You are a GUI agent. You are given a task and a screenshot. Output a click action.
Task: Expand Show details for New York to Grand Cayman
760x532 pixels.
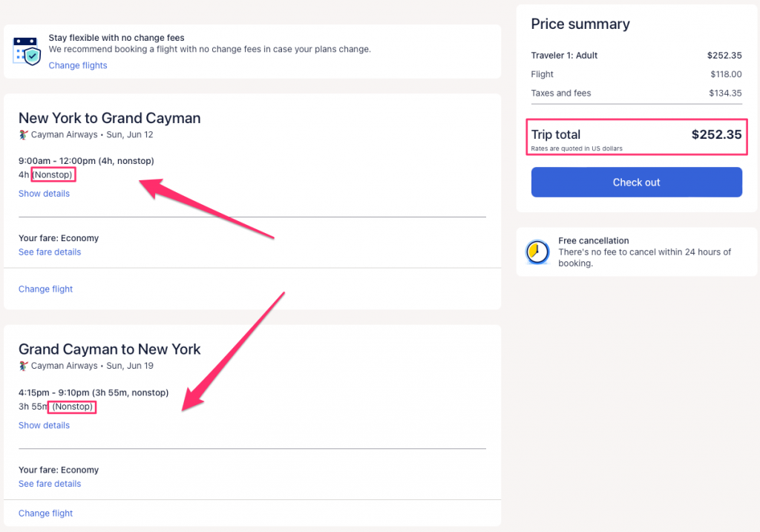point(44,194)
